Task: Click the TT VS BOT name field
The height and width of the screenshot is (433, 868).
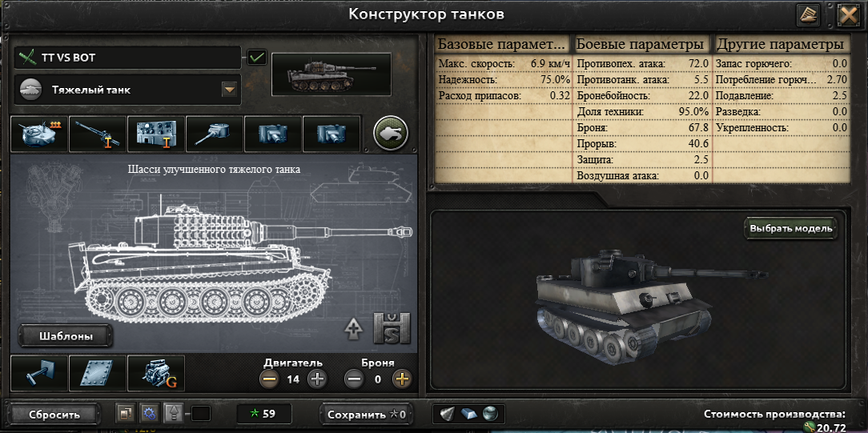Action: tap(128, 58)
